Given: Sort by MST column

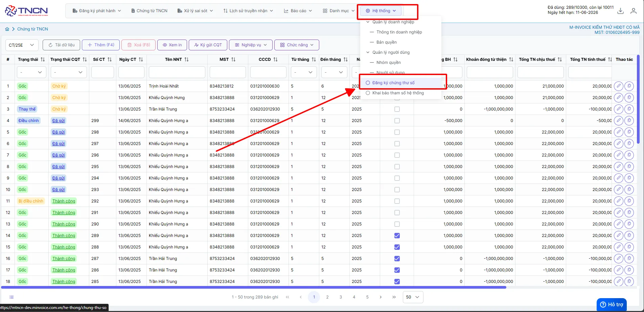Looking at the screenshot, I should (x=233, y=59).
